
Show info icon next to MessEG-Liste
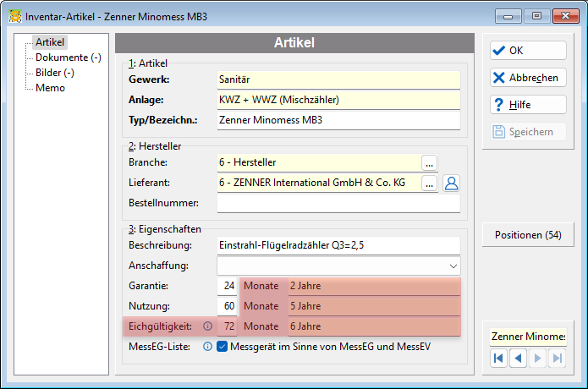[207, 347]
